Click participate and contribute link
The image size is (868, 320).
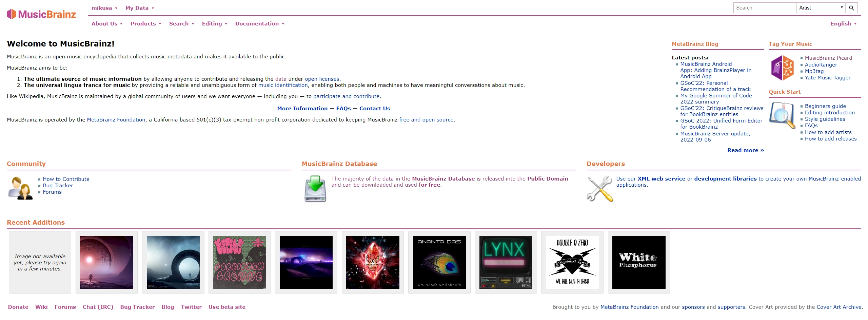346,96
